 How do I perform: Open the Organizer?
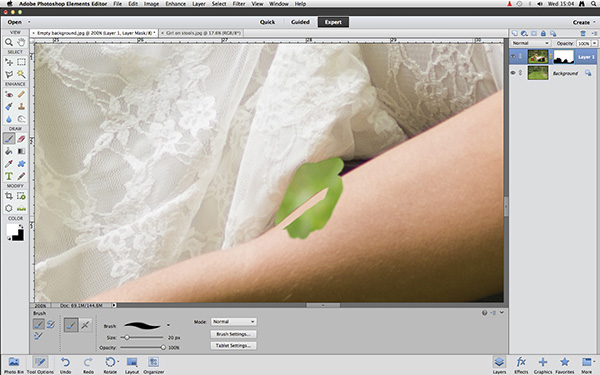[154, 365]
